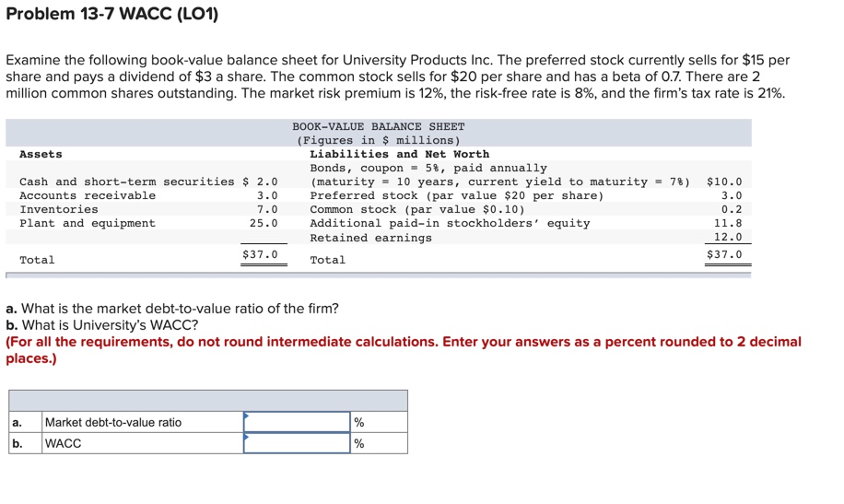Click the percent sign in row b
Viewport: 844px width, 504px height.
[x=359, y=443]
